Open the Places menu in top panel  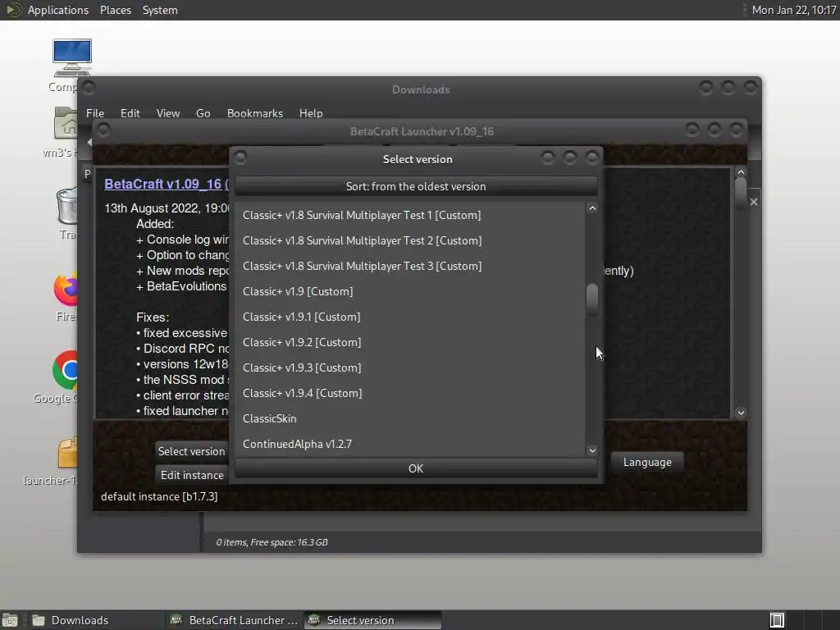pos(116,10)
